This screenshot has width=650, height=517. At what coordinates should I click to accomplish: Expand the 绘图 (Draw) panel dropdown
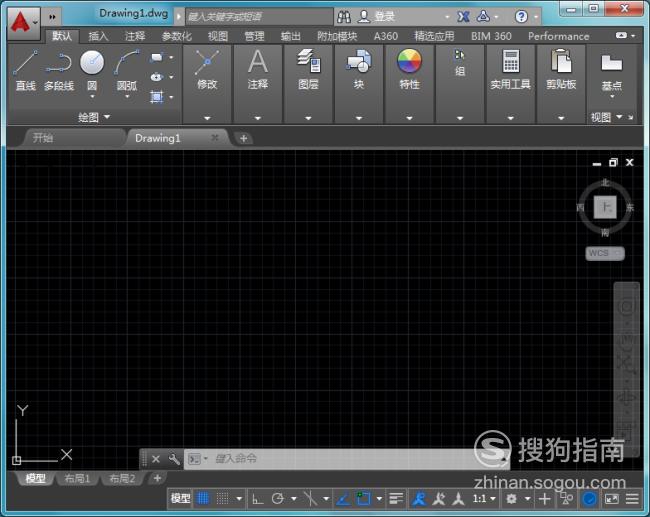tap(94, 117)
